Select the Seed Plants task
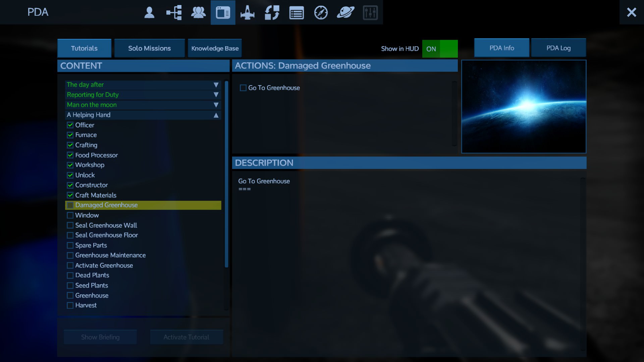 pyautogui.click(x=143, y=286)
